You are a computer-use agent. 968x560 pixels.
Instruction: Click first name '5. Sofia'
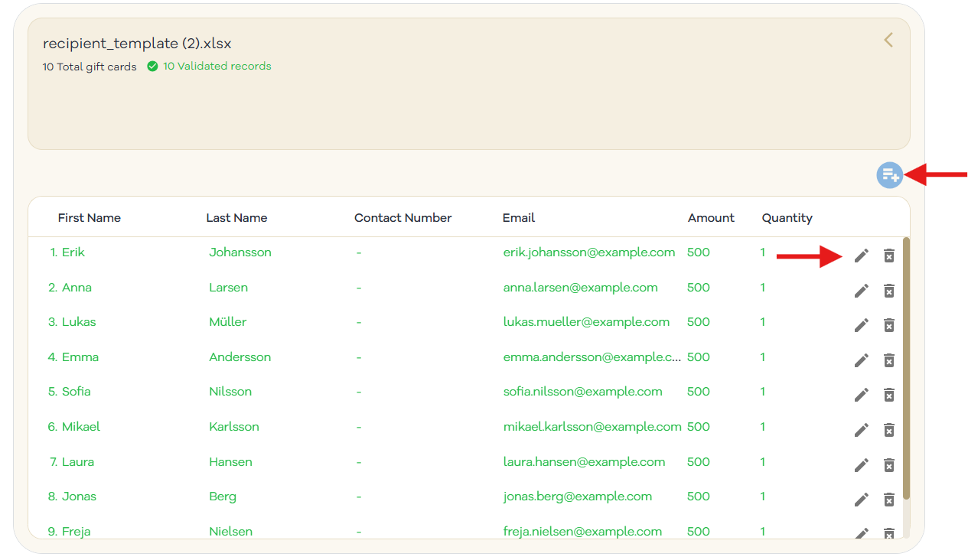point(69,392)
